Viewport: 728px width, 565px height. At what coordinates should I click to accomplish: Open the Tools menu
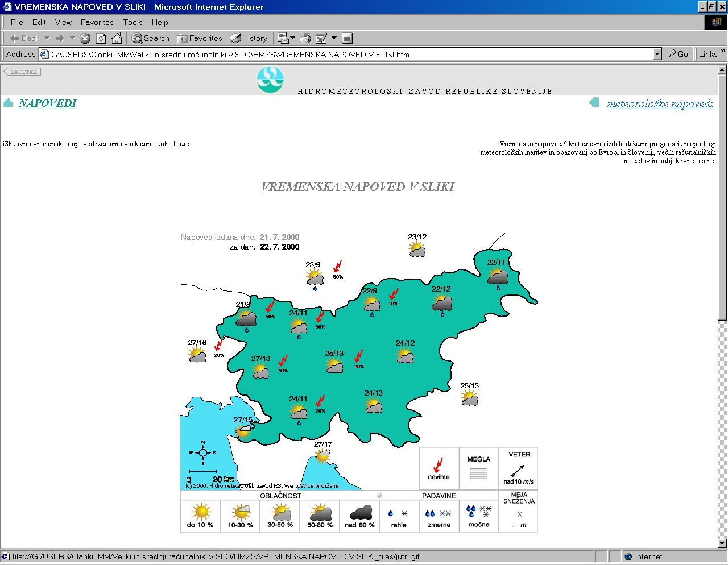click(133, 22)
